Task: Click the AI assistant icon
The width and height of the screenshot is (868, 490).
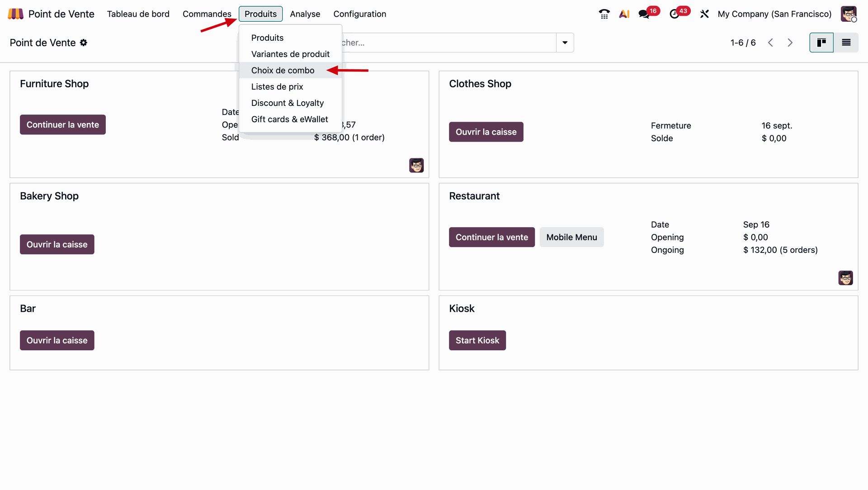Action: coord(624,14)
